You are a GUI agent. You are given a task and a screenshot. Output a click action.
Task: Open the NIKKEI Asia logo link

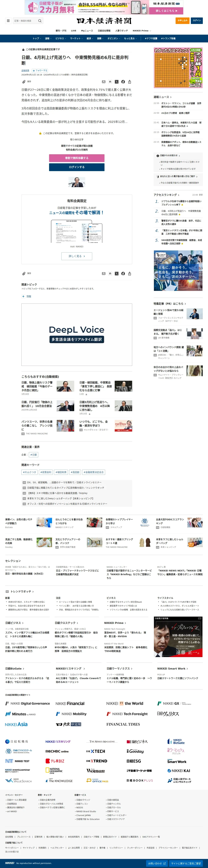coord(16,724)
